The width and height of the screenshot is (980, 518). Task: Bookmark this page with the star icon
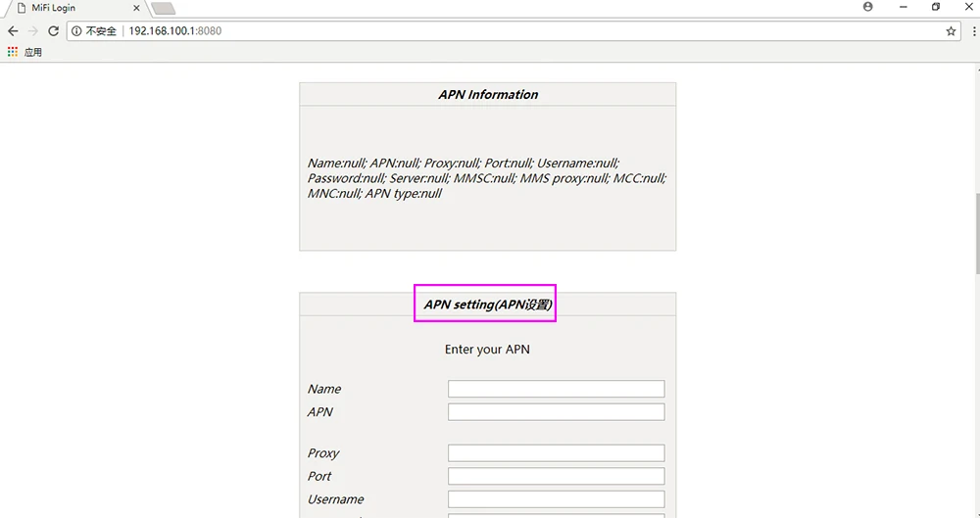point(951,31)
